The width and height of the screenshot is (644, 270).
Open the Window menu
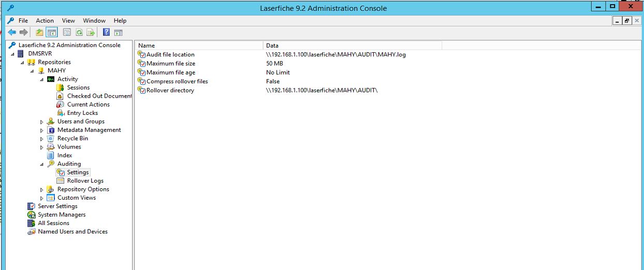pos(94,21)
